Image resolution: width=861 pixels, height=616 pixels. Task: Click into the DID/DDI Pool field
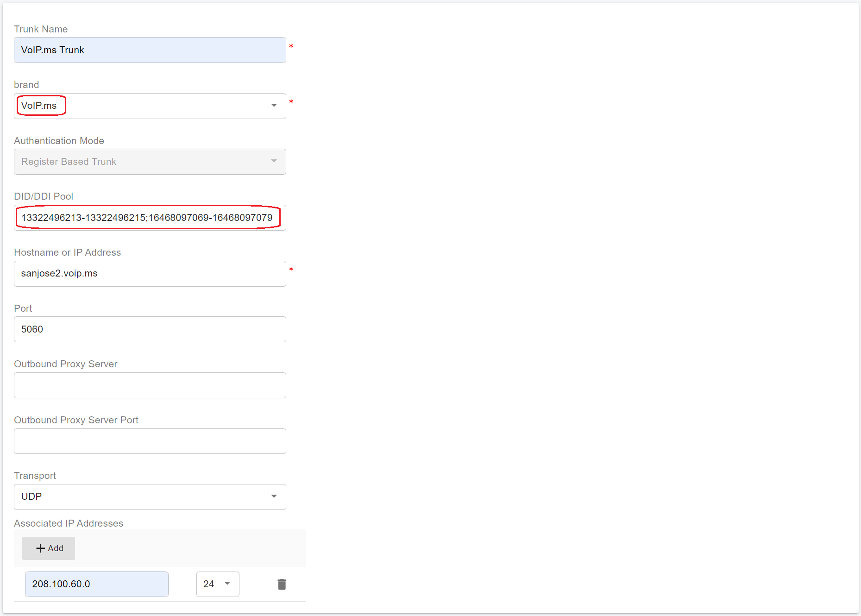tap(150, 218)
